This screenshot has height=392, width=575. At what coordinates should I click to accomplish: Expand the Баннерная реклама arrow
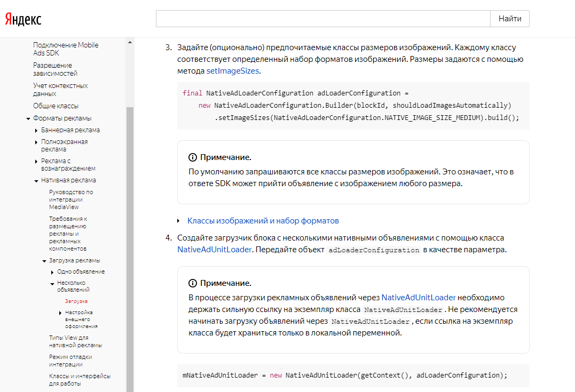36,130
